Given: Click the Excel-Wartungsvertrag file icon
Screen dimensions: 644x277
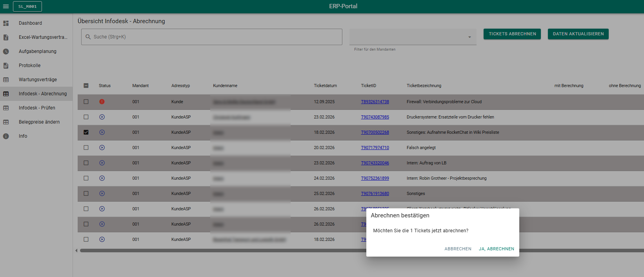Looking at the screenshot, I should [6, 37].
